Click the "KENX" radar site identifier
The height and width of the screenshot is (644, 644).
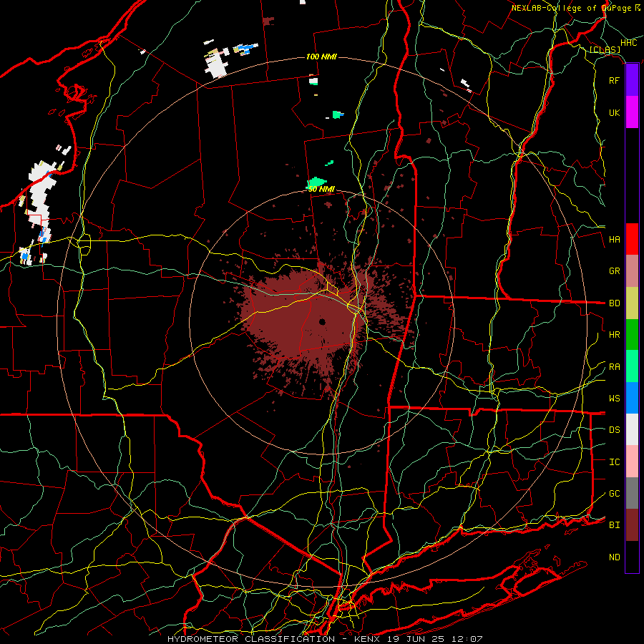coord(369,639)
